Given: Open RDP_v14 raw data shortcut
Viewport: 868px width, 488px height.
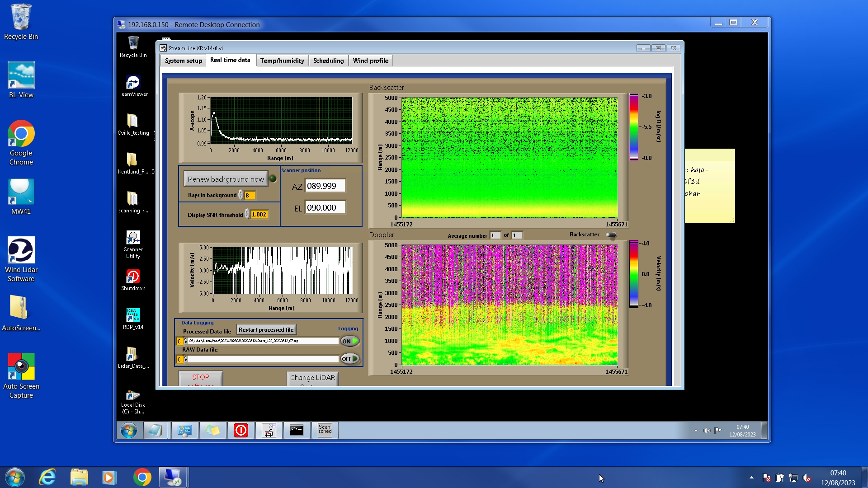Looking at the screenshot, I should coord(133,315).
